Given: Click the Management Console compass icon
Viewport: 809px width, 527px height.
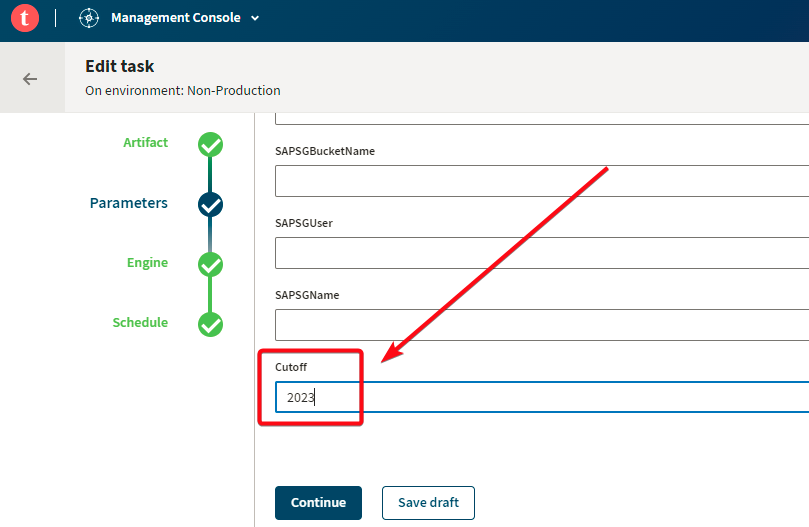Looking at the screenshot, I should tap(89, 18).
